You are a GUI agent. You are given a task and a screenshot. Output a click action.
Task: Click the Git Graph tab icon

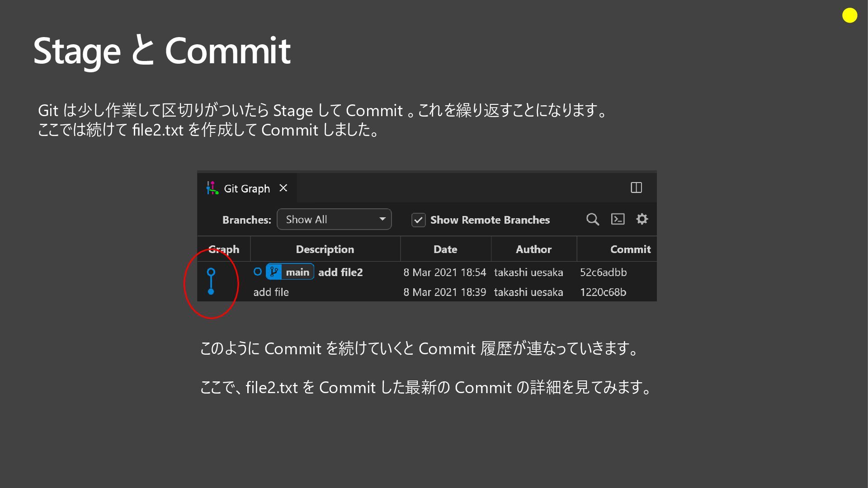(x=212, y=188)
